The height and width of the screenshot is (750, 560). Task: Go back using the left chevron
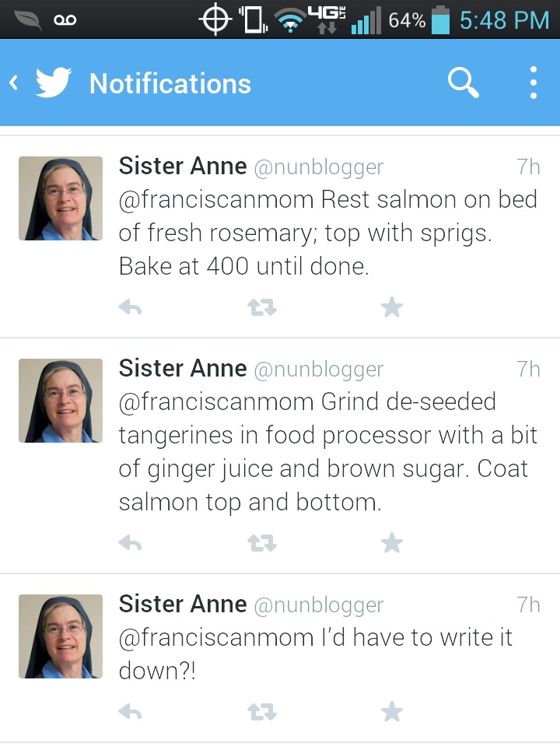click(x=13, y=82)
